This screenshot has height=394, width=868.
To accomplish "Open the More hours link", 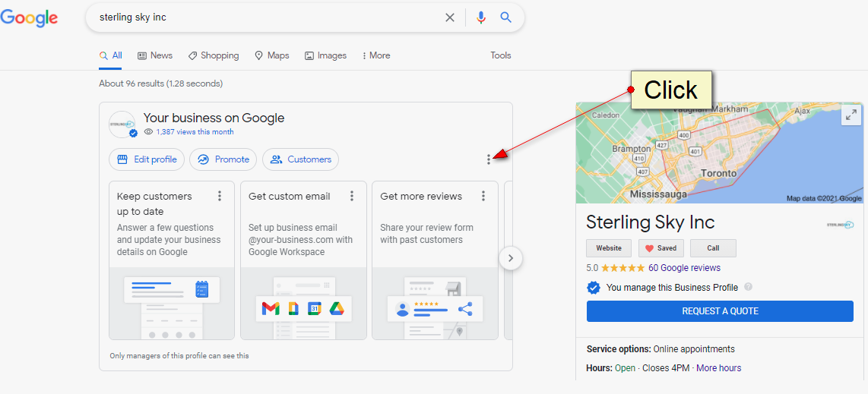I will pyautogui.click(x=718, y=368).
